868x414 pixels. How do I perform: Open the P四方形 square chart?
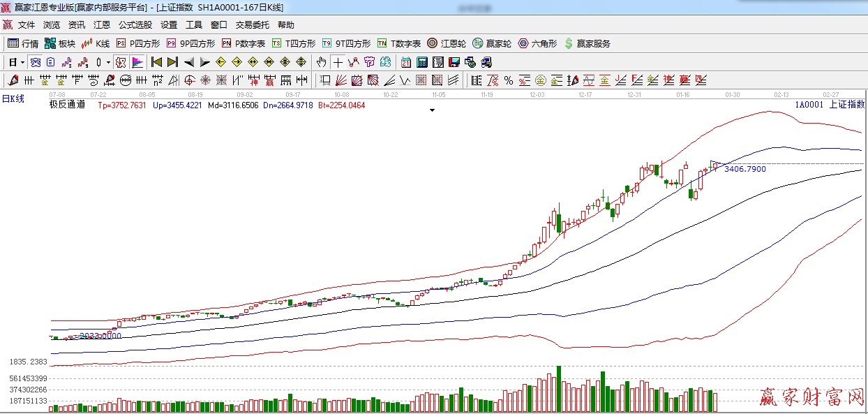(138, 43)
